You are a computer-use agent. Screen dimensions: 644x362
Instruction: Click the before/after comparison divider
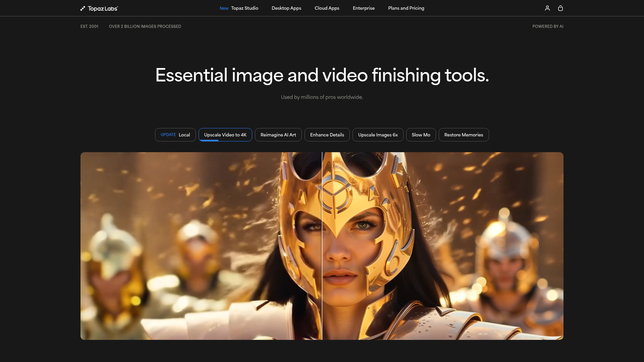322,246
